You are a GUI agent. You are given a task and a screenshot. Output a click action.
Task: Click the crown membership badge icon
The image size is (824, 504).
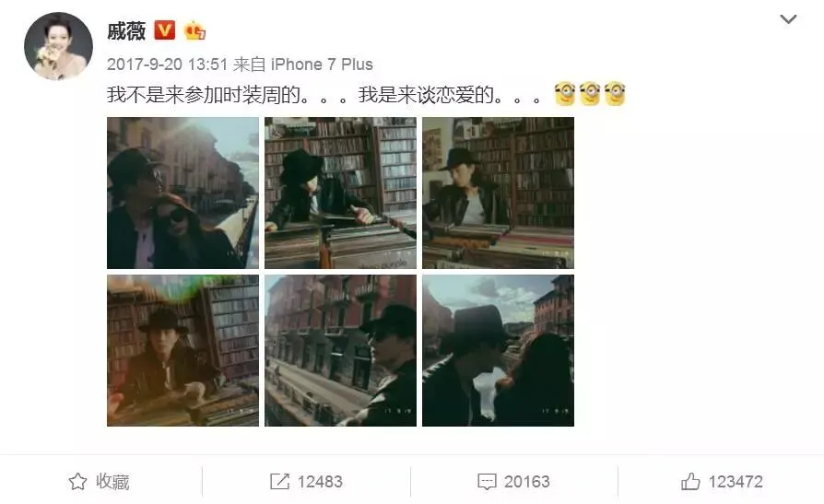[194, 30]
